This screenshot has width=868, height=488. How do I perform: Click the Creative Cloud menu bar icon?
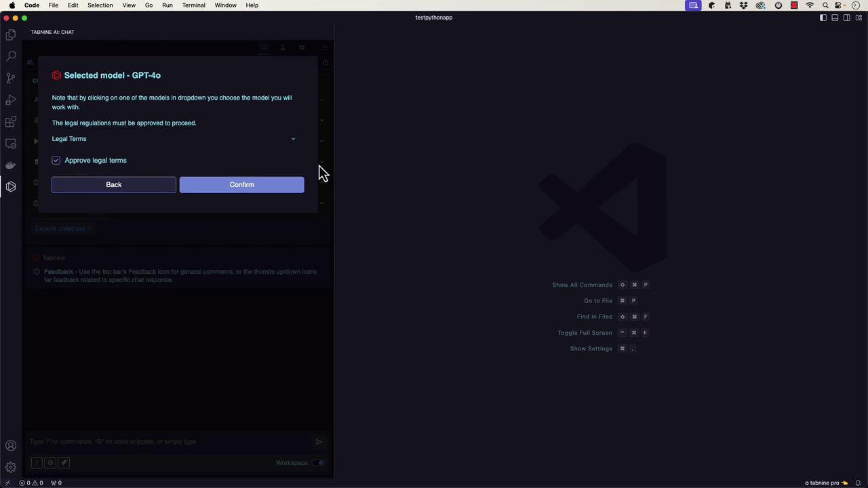761,5
